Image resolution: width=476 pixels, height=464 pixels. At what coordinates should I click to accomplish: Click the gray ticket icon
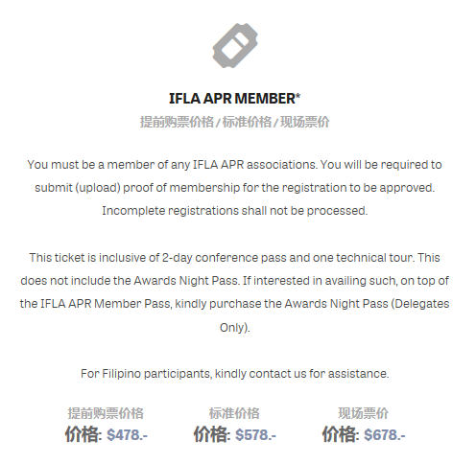[x=235, y=45]
